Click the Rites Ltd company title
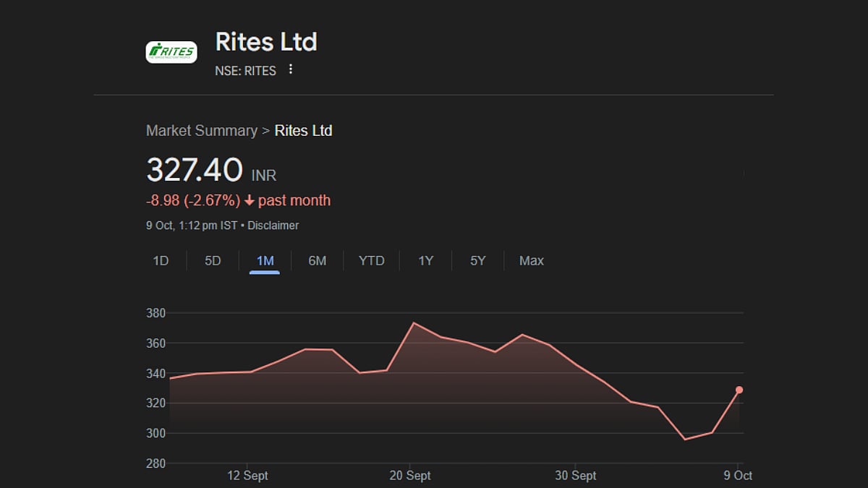This screenshot has width=868, height=488. pyautogui.click(x=266, y=42)
